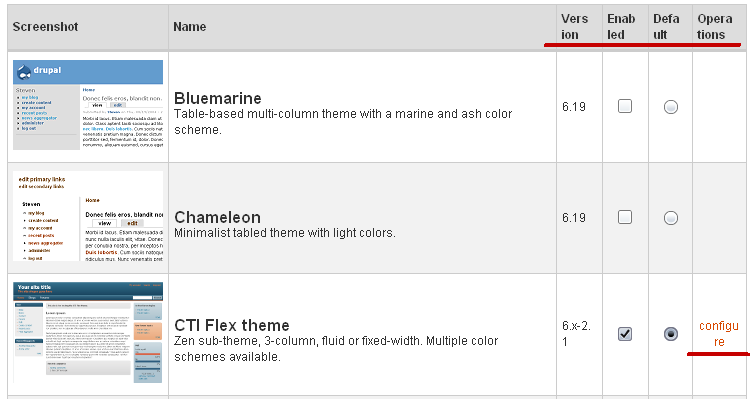
Task: Uncheck the CTI Flex theme enabled checkbox
Action: (x=624, y=334)
